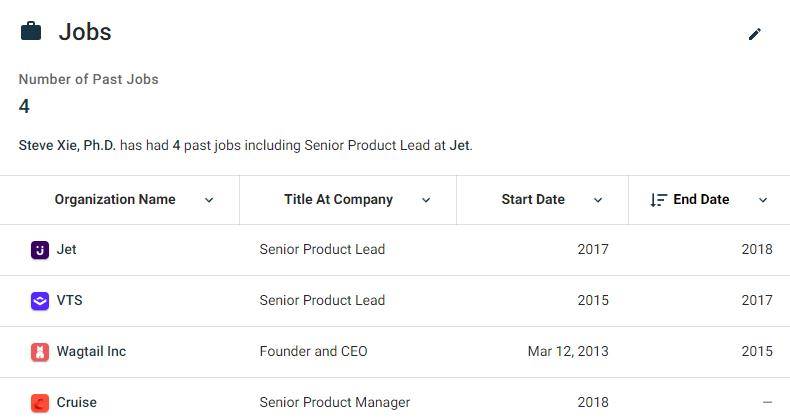Toggle the End Date sort order icon
The width and height of the screenshot is (790, 420).
tap(658, 200)
